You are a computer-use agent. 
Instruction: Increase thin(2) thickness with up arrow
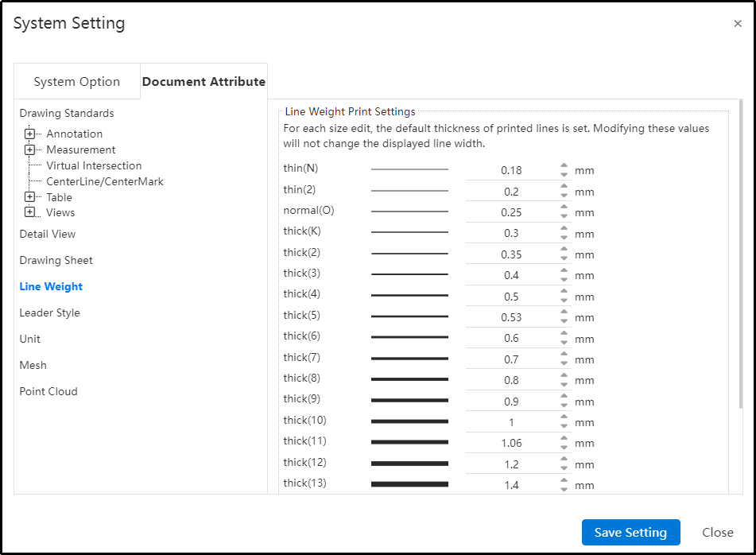pyautogui.click(x=564, y=187)
